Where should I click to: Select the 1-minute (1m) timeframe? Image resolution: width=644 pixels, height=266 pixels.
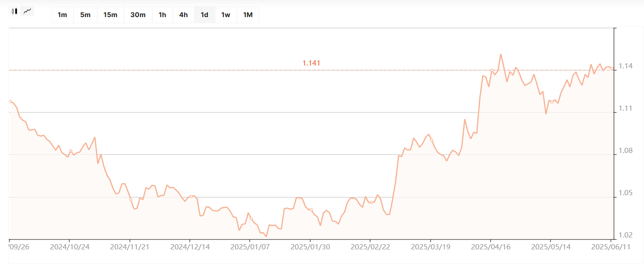point(62,15)
